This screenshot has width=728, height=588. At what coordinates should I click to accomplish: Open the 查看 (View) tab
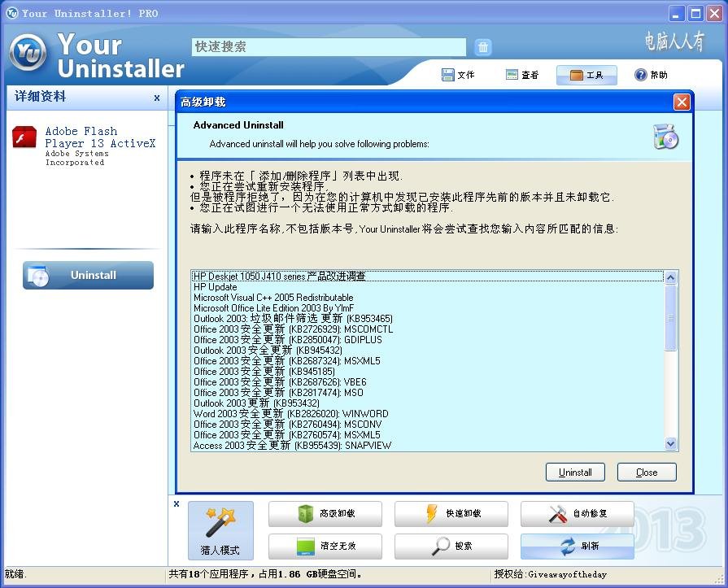521,74
